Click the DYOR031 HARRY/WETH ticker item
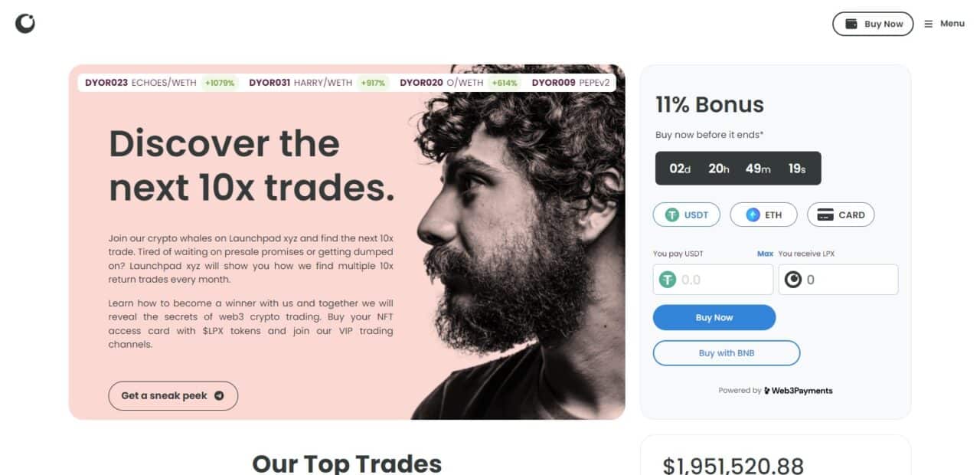Image resolution: width=980 pixels, height=475 pixels. click(319, 83)
